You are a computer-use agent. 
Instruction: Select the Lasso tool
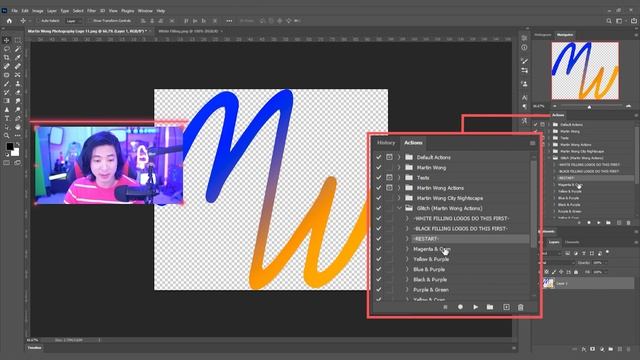click(7, 49)
